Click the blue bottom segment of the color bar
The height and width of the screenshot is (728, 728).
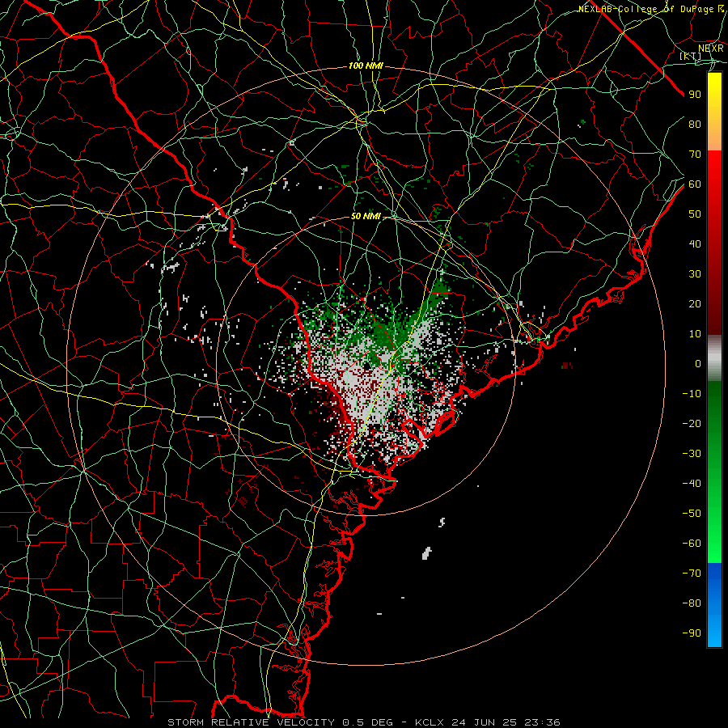714,605
